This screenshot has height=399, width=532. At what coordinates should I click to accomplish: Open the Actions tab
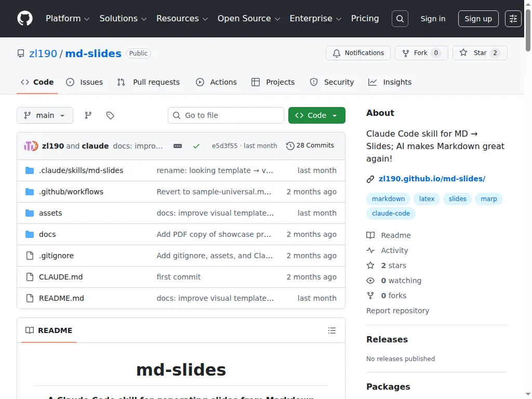coord(217,82)
